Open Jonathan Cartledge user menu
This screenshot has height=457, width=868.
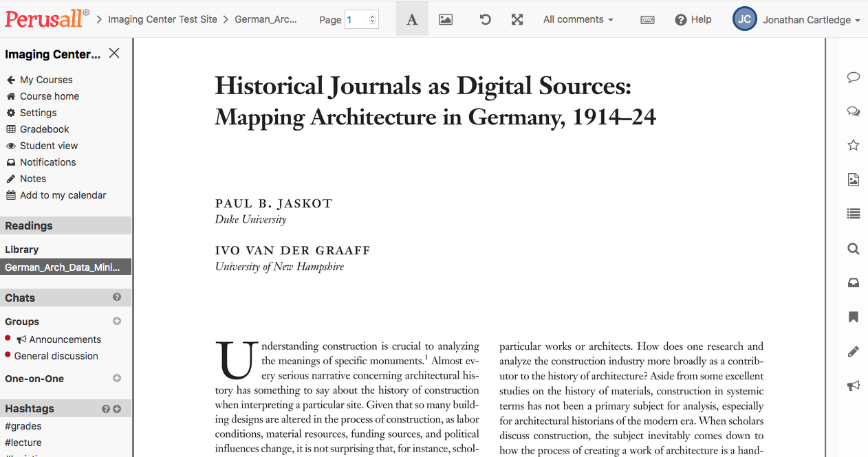[x=812, y=20]
